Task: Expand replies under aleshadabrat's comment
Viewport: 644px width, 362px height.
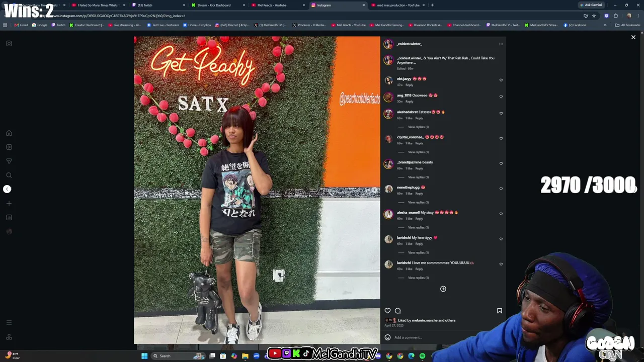Action: tap(418, 127)
